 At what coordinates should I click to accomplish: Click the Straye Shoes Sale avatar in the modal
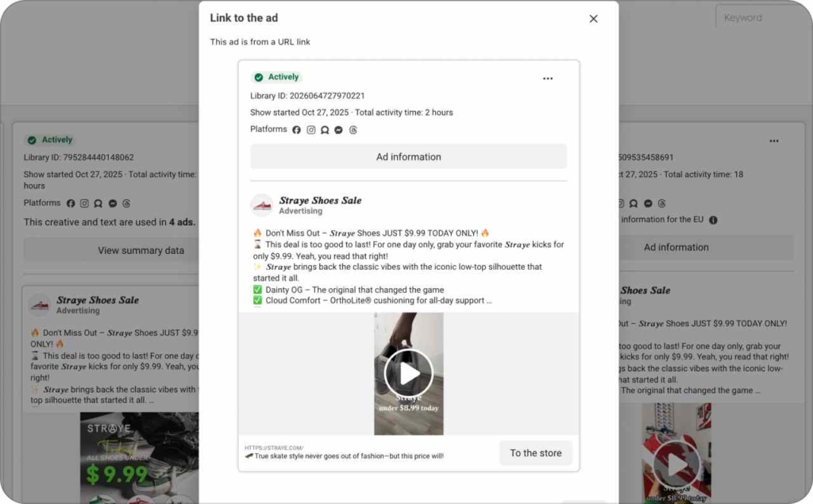point(262,206)
